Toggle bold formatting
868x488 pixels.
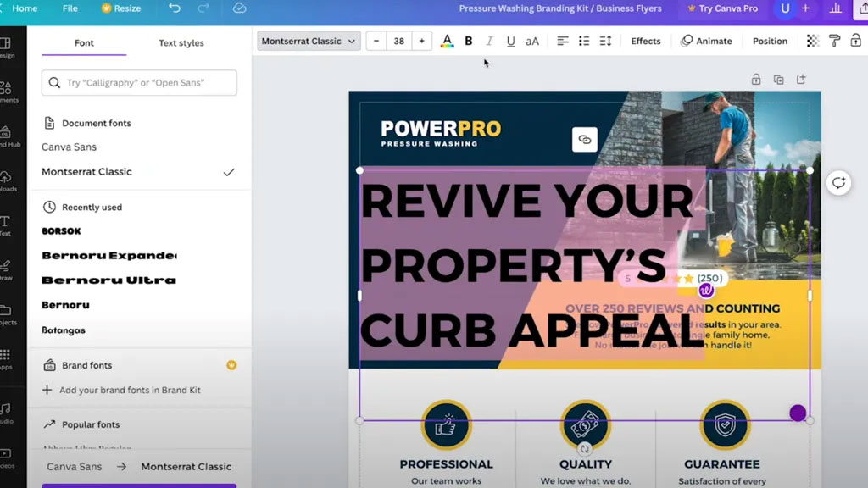469,41
